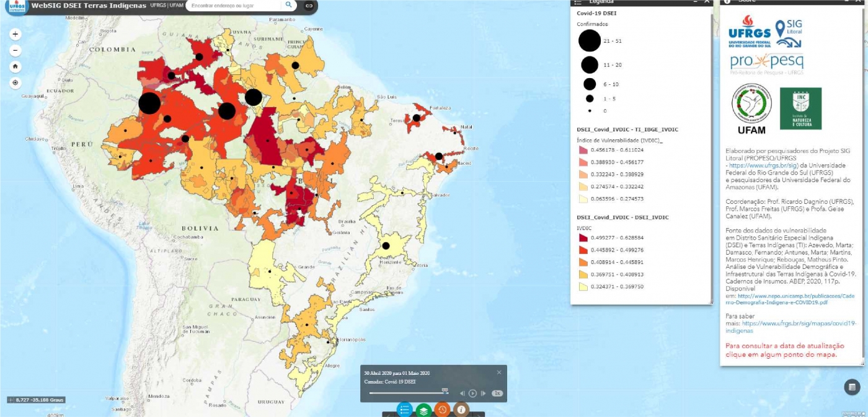
Task: Open attribute table button at bottom right
Action: 852,387
